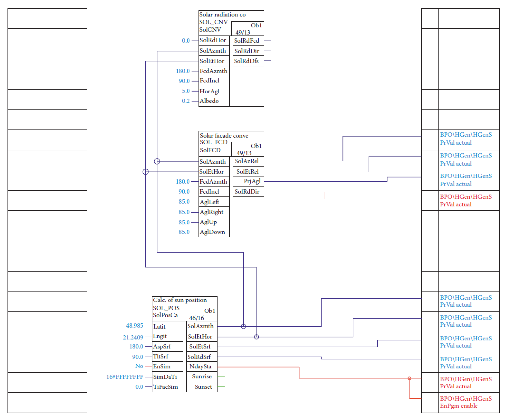Click the Ob1 49/13 tag on SolCNV block
This screenshot has width=505, height=420.
tap(248, 29)
